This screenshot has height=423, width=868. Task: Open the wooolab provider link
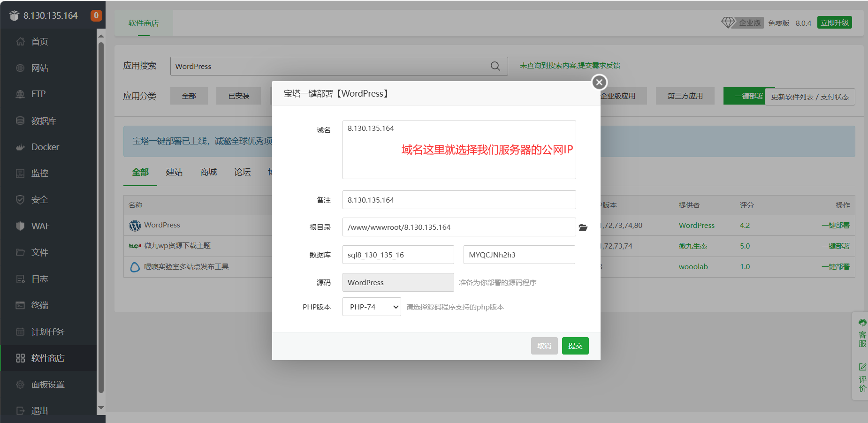(x=693, y=267)
